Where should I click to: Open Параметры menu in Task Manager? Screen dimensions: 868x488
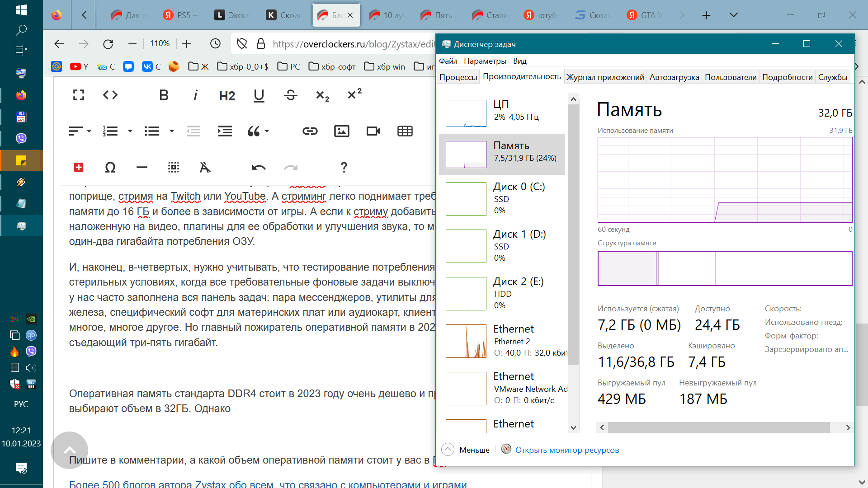click(x=485, y=61)
